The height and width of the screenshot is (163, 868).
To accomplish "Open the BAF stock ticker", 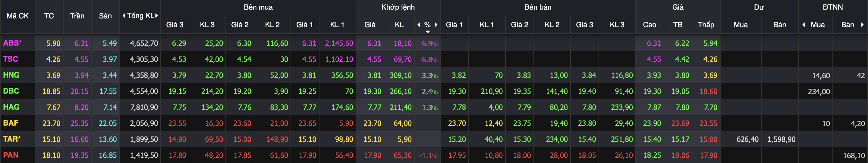I will click(x=11, y=123).
